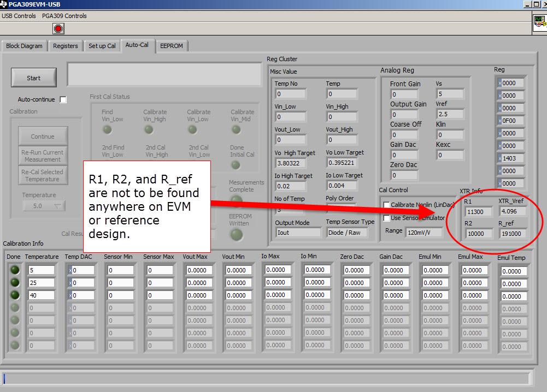Click the Front Gain field
This screenshot has width=547, height=392.
click(404, 94)
